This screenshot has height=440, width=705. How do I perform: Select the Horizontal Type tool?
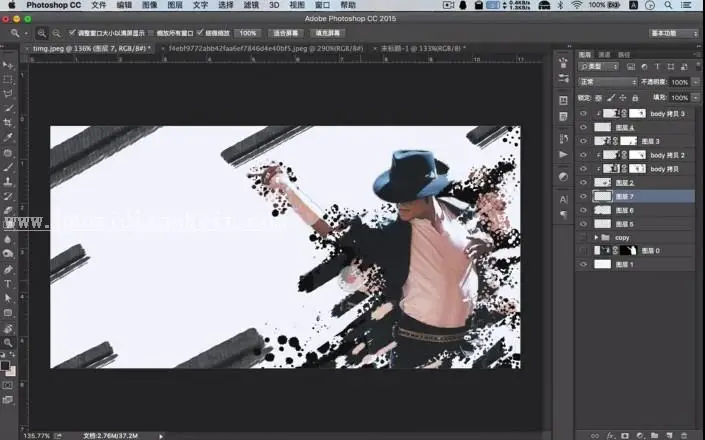point(8,284)
